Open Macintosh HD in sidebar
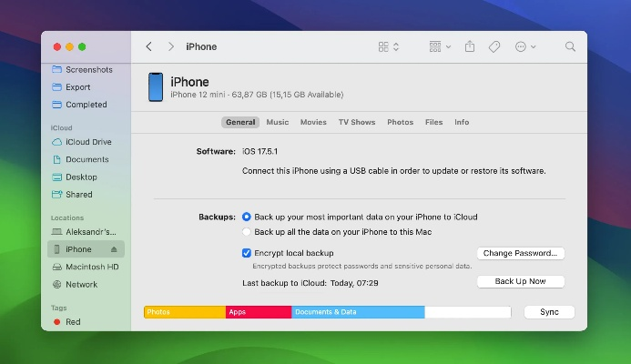631x364 pixels. tap(91, 267)
